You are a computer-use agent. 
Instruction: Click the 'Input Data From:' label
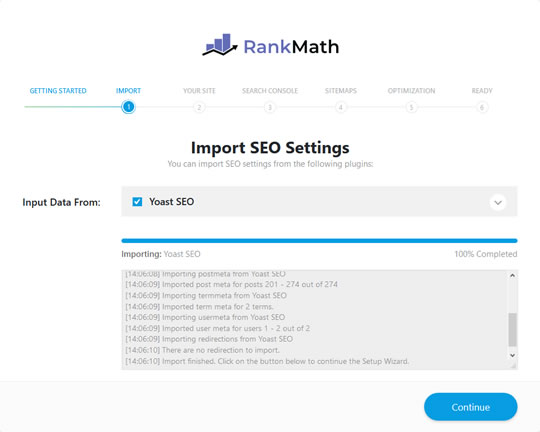61,202
